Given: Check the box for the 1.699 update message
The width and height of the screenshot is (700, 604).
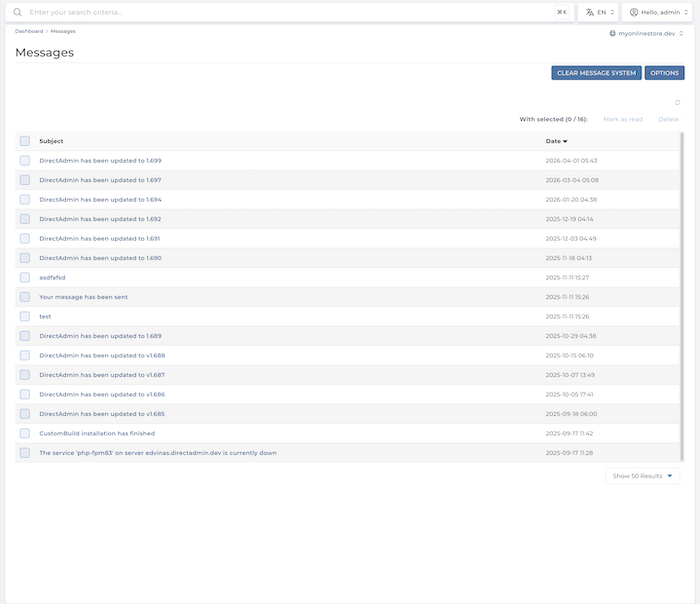Looking at the screenshot, I should (25, 160).
